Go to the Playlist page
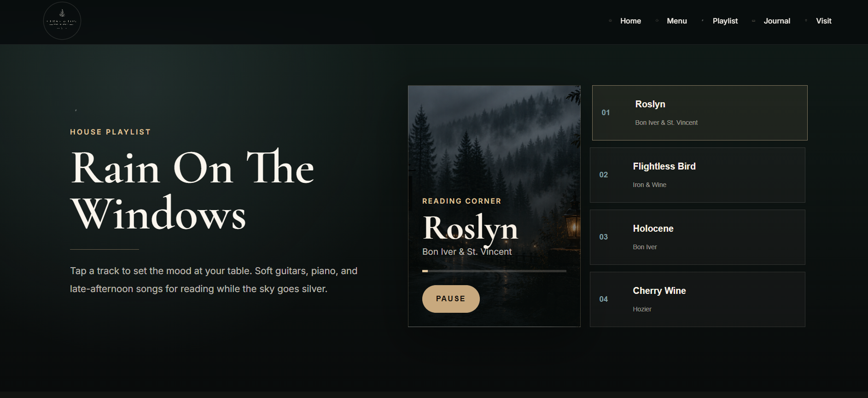Image resolution: width=868 pixels, height=398 pixels. coord(725,21)
